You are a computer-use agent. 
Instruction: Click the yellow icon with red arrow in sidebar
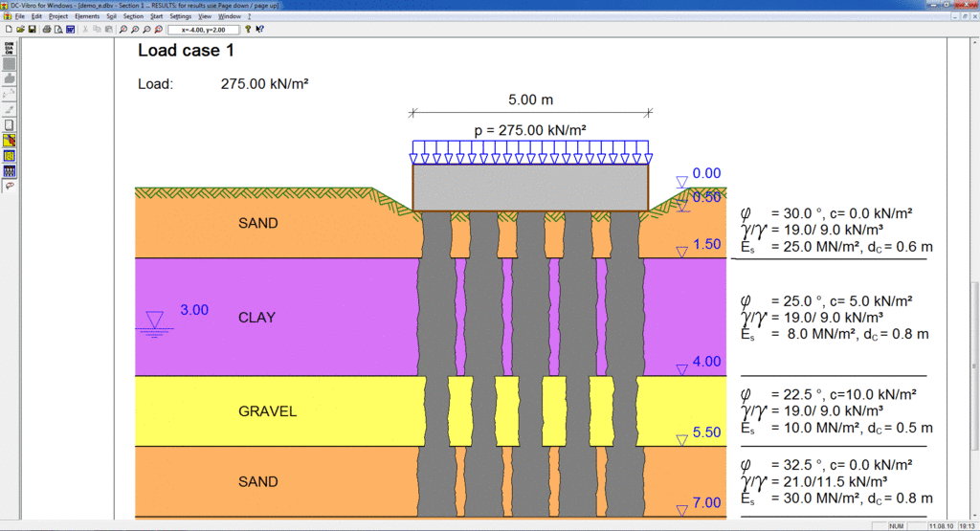pyautogui.click(x=10, y=141)
